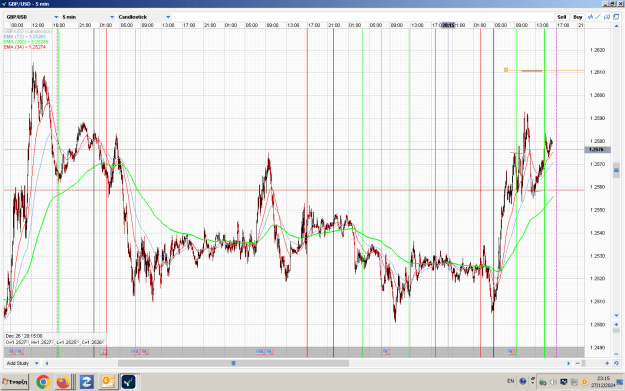
Task: Open the Add Study dropdown
Action: tap(22, 363)
